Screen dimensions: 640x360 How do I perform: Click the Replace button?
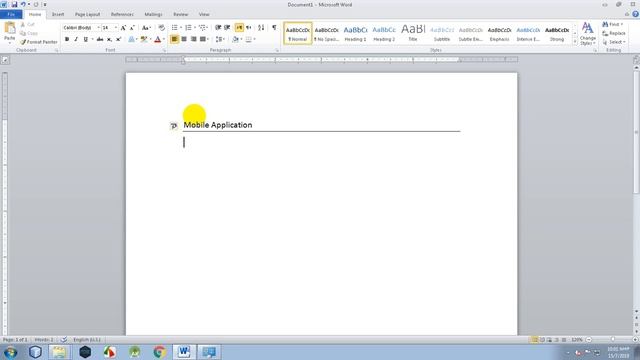point(613,33)
